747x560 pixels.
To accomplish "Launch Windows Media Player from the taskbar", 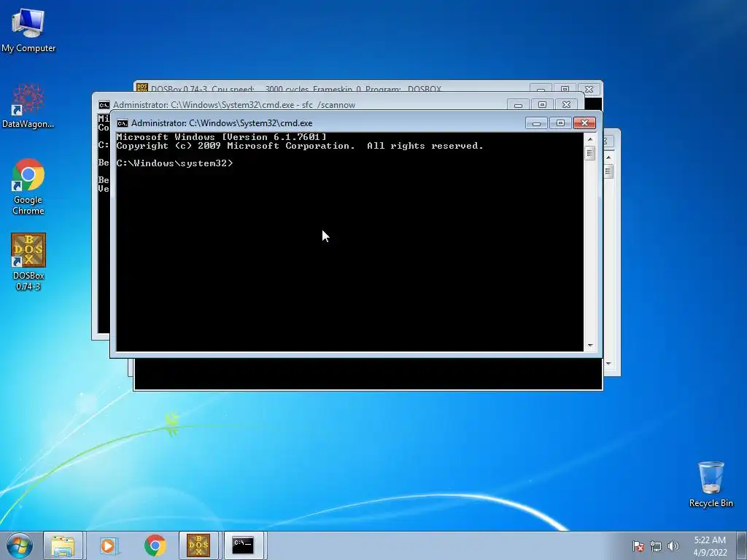I will (x=109, y=545).
